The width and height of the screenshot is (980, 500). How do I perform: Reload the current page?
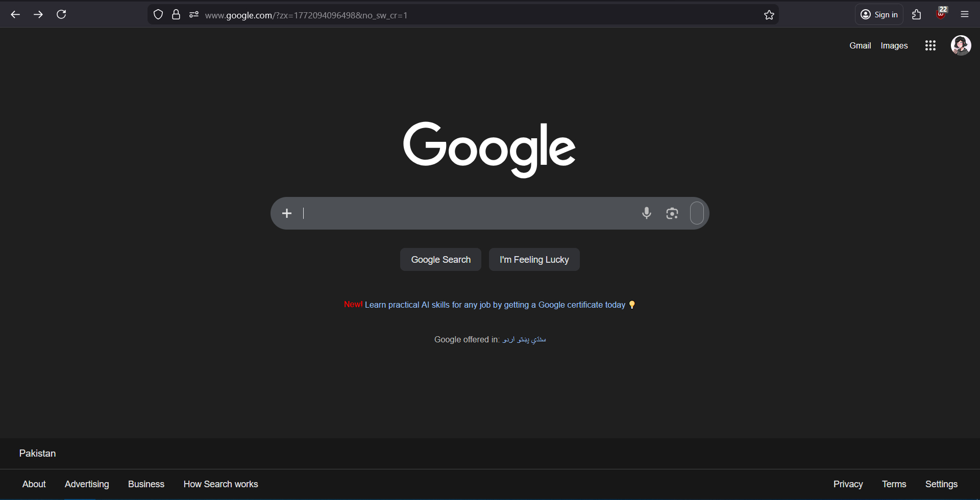pos(61,14)
